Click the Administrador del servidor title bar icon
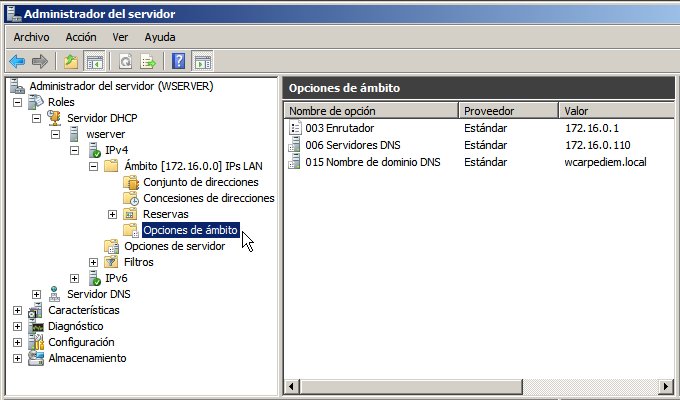The width and height of the screenshot is (680, 400). (x=14, y=14)
